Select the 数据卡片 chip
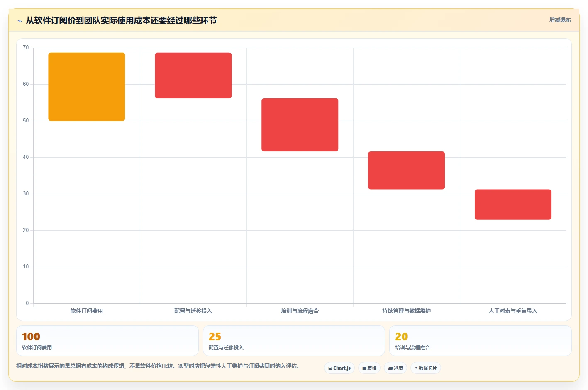 [x=426, y=368]
